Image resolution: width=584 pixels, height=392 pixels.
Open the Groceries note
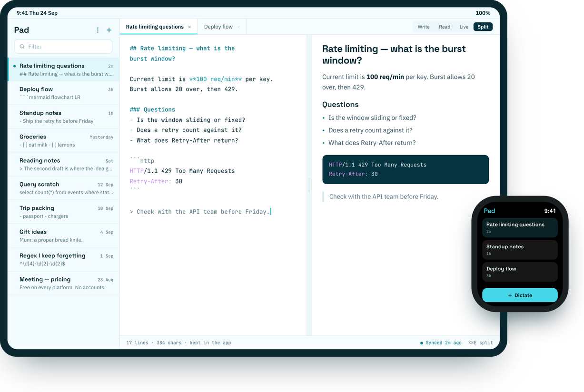(x=64, y=140)
